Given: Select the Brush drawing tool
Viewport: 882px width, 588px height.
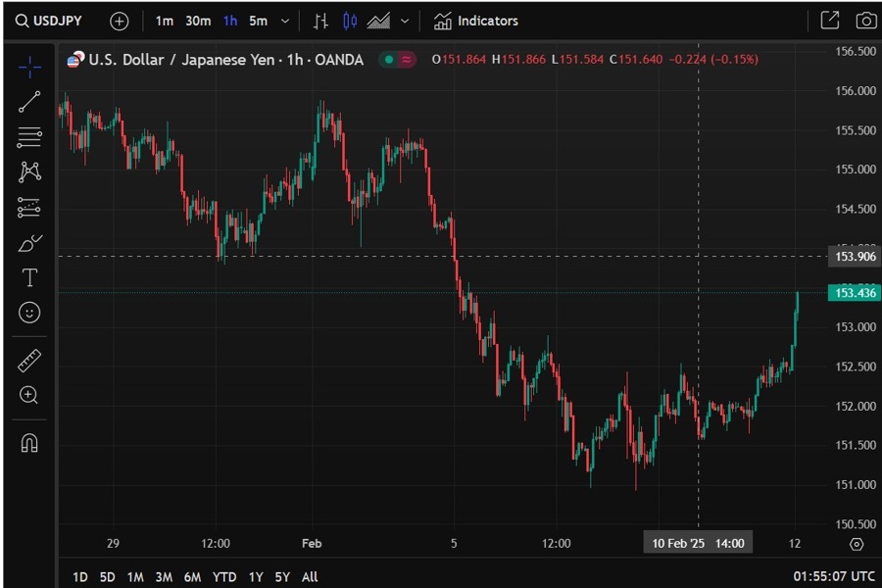Looking at the screenshot, I should pos(29,243).
